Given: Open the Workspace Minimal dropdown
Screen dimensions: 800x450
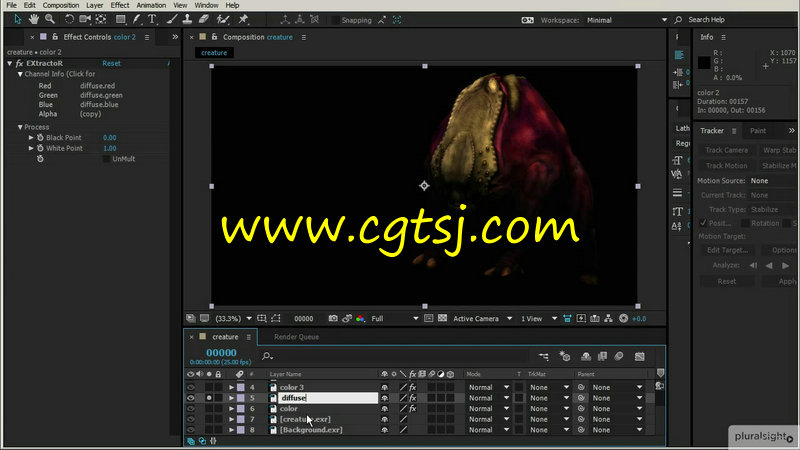Looking at the screenshot, I should click(x=627, y=20).
